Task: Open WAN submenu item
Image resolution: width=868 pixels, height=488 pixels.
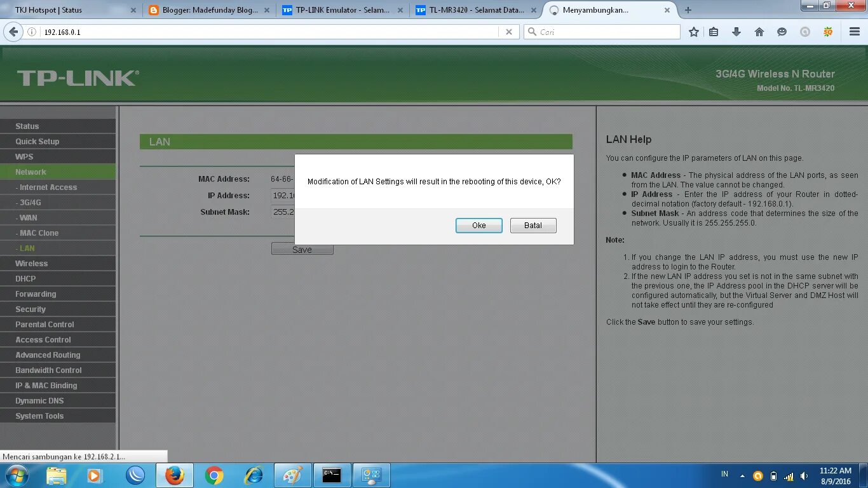Action: point(58,218)
